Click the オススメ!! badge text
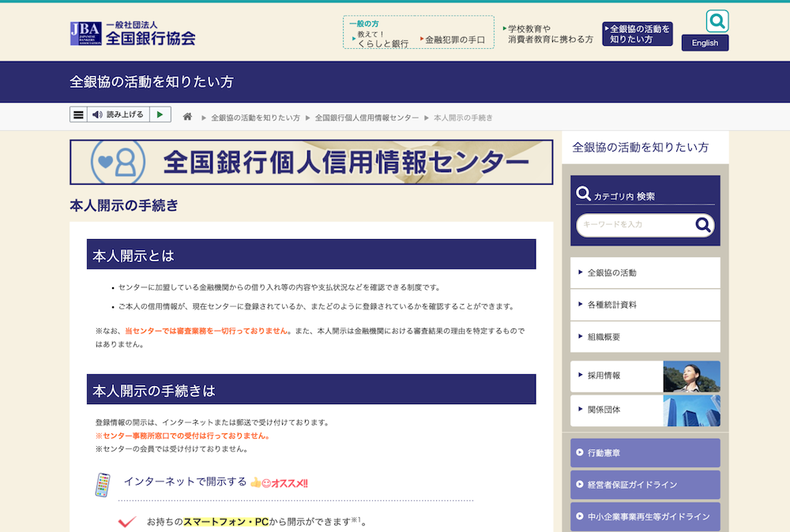The height and width of the screenshot is (532, 790). pos(289,484)
